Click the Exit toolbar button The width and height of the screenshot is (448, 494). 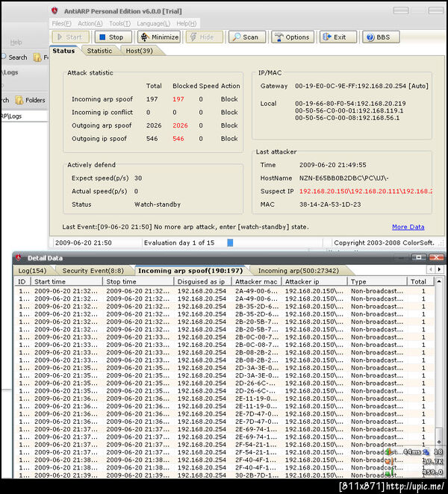tap(338, 37)
